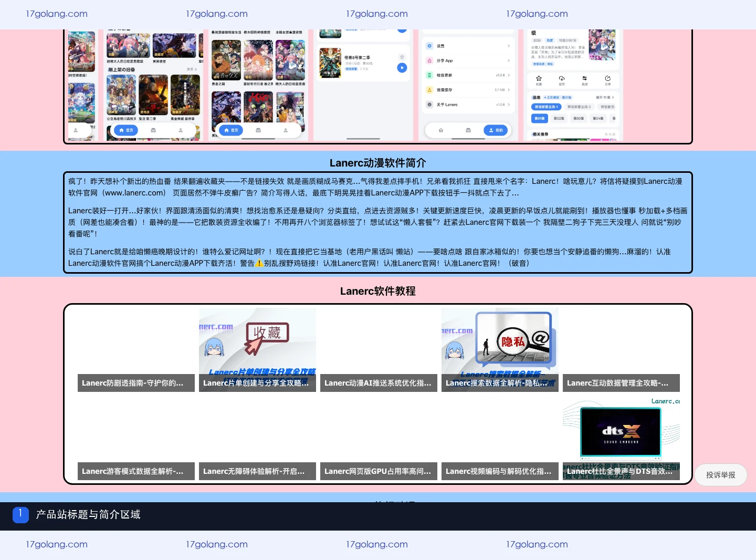Click the outlined home icon left of 我的
756x560 pixels.
click(x=441, y=130)
